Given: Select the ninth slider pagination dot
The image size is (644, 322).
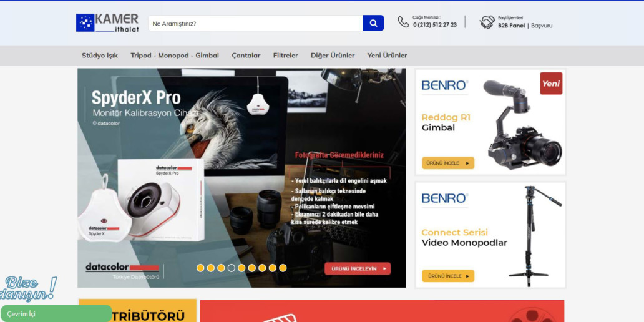Looking at the screenshot, I should (283, 268).
